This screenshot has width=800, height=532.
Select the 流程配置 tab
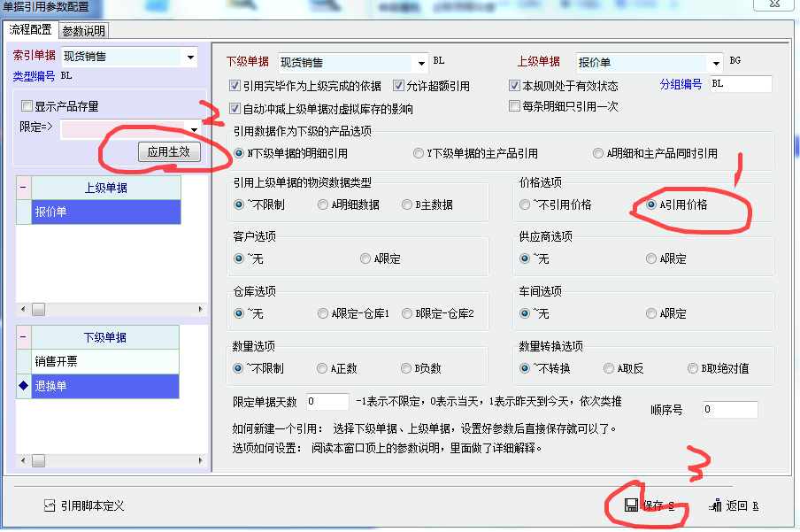[30, 30]
